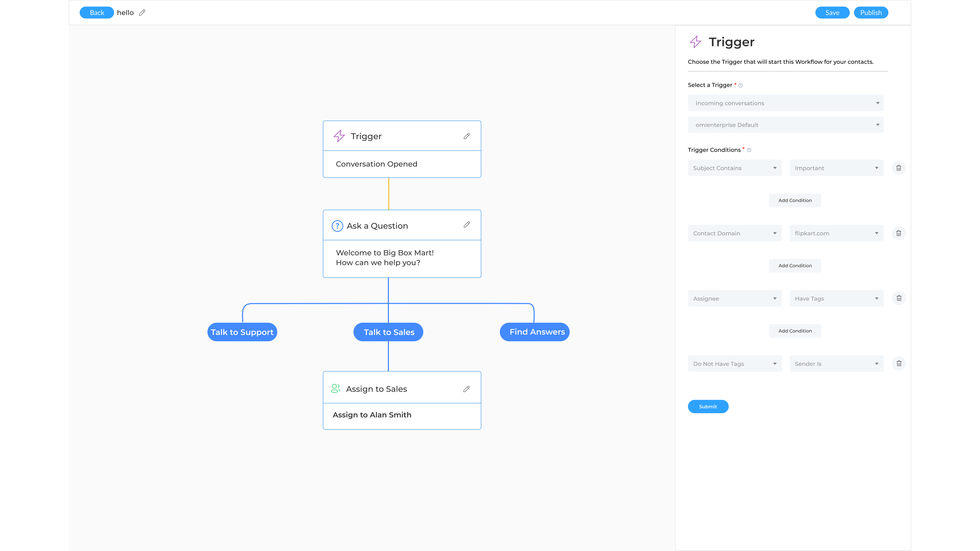Open the Incoming conversations trigger dropdown
Screen dimensions: 980x551
(786, 103)
